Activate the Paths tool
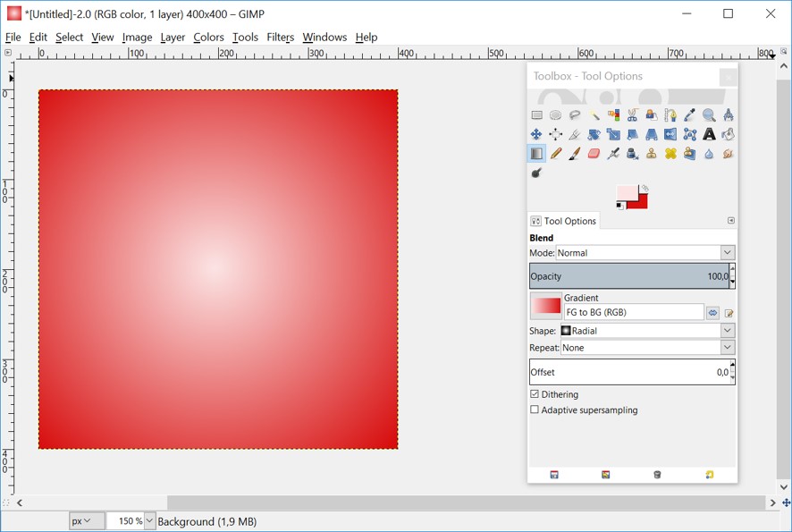Viewport: 792px width, 532px height. [670, 115]
